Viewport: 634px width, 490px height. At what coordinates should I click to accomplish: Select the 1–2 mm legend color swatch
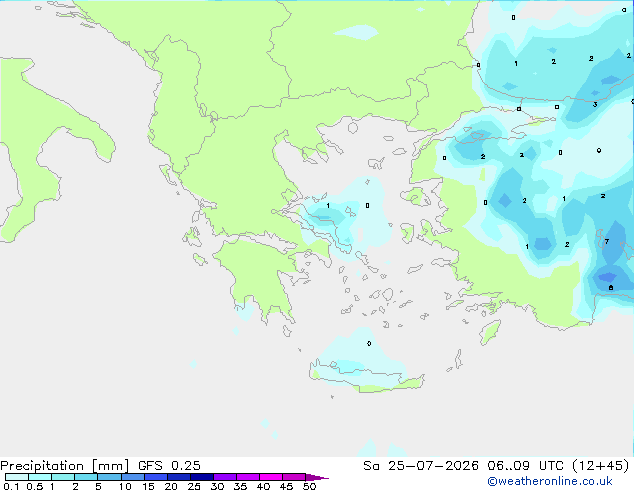[63, 477]
